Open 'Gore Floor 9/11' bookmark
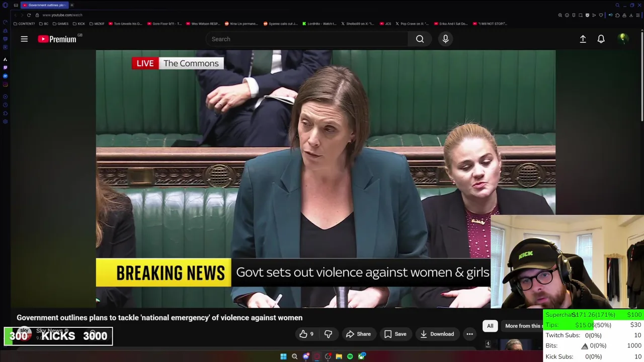This screenshot has height=362, width=644. pos(164,24)
